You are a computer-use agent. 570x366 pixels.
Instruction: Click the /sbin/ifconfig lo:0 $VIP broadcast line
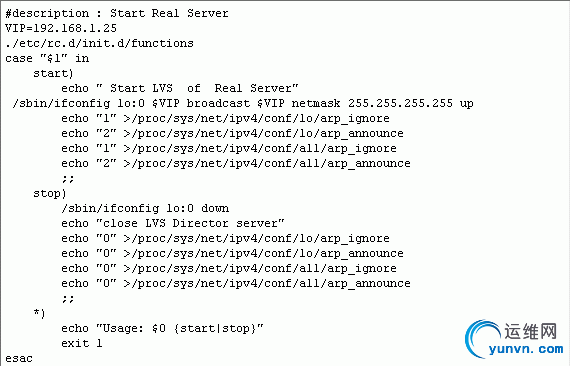243,104
